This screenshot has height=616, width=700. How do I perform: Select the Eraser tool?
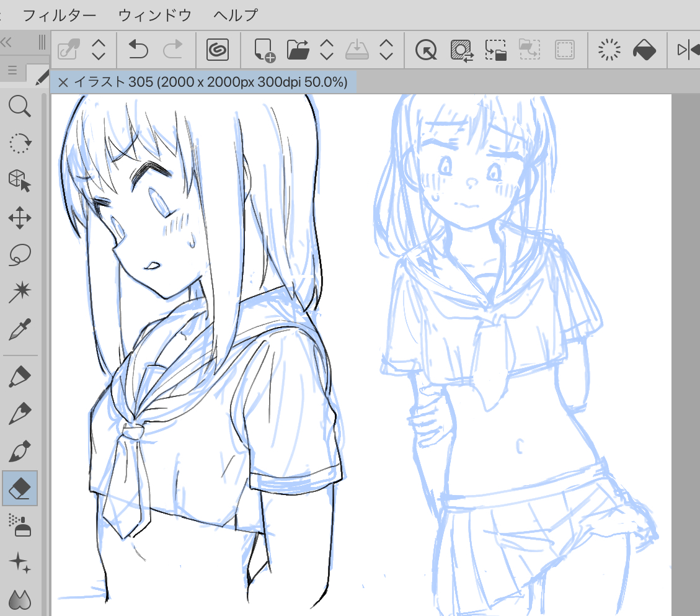coord(20,488)
